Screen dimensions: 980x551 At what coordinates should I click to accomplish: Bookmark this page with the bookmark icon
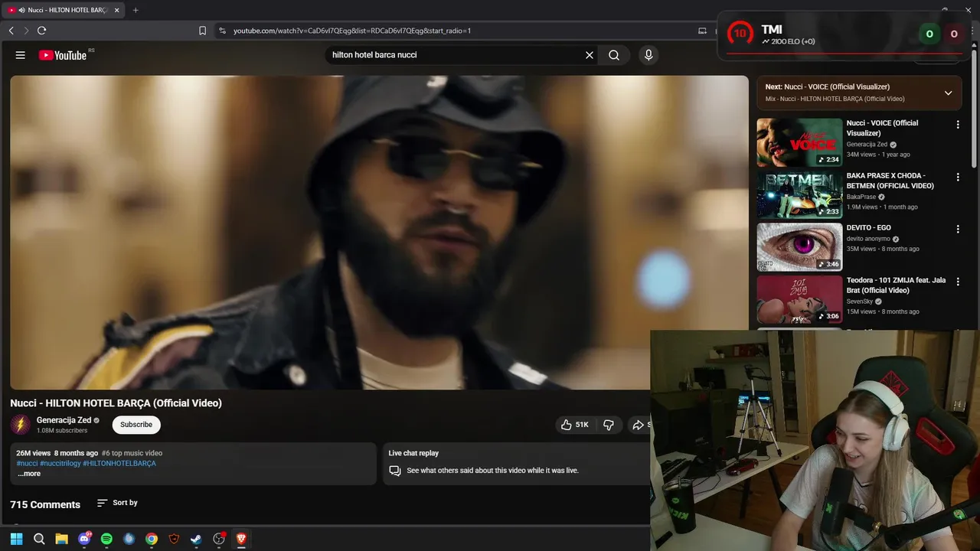[202, 31]
